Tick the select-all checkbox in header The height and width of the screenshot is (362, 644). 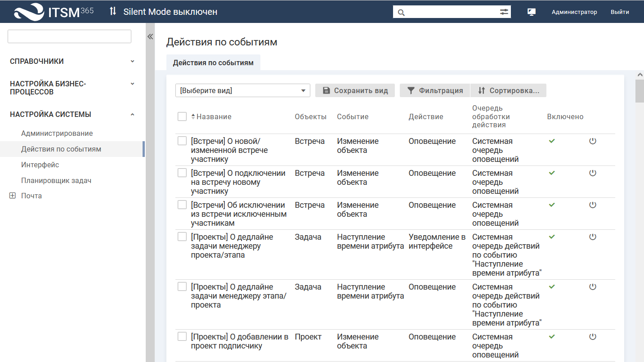pyautogui.click(x=182, y=116)
